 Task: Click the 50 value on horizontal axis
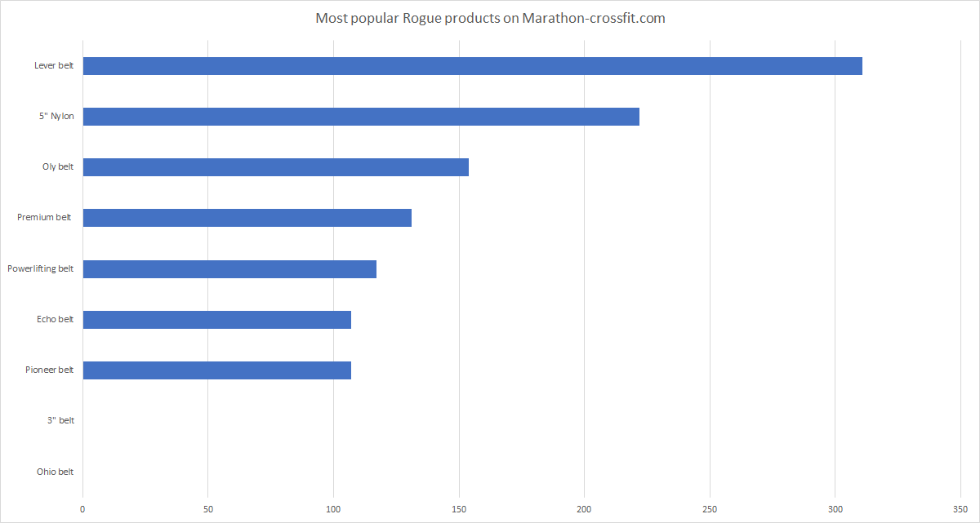pyautogui.click(x=208, y=509)
